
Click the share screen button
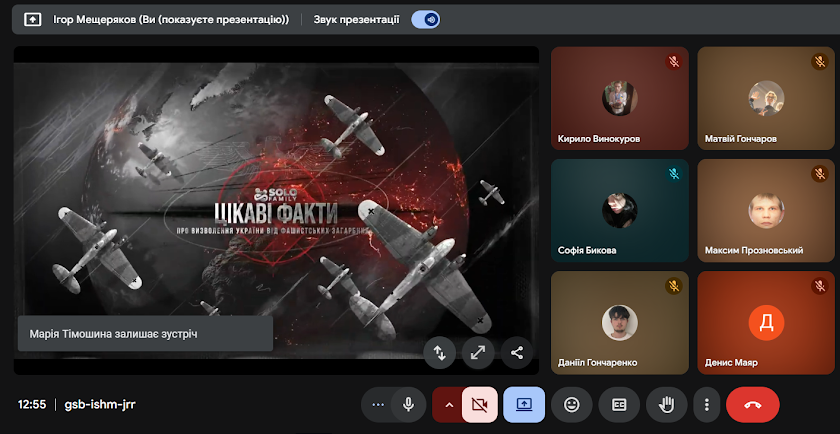[524, 404]
